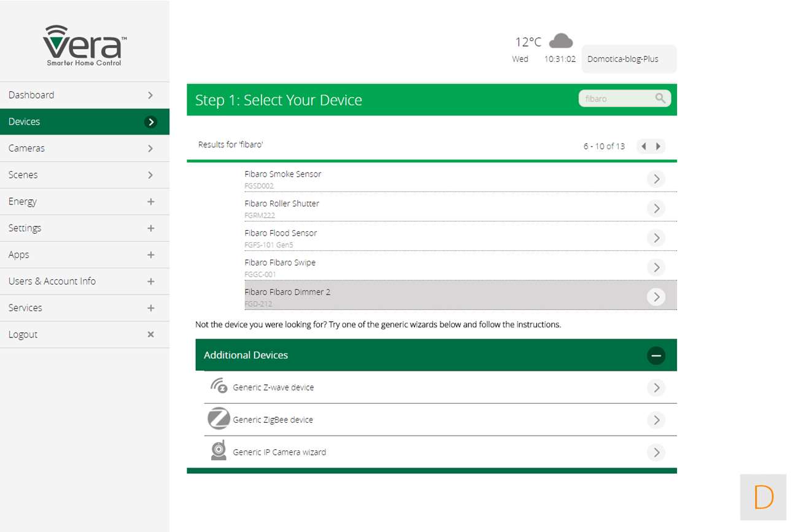Go to previous results page arrow
The image size is (798, 532).
coord(643,146)
